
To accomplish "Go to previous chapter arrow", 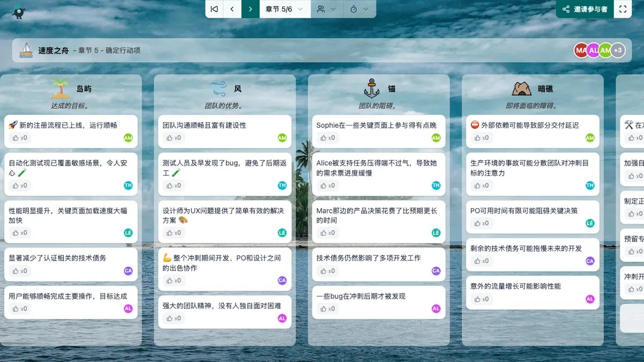I will (x=232, y=9).
